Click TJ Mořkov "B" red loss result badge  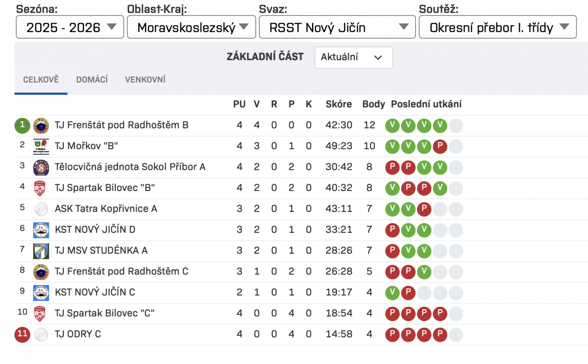tap(440, 147)
